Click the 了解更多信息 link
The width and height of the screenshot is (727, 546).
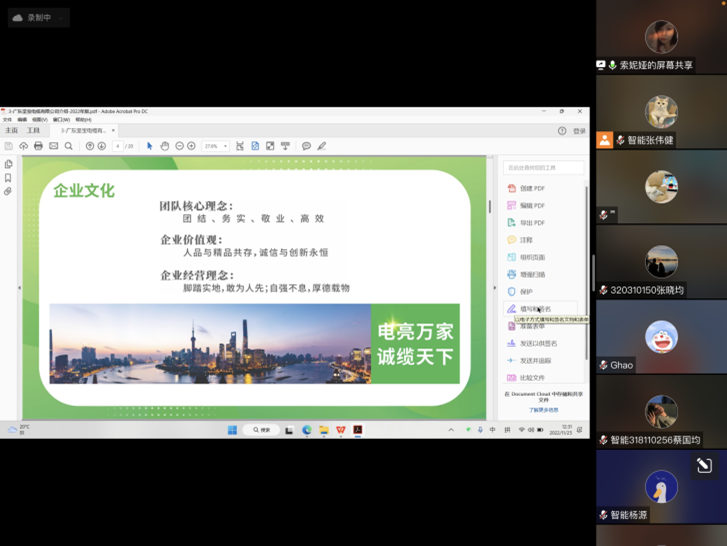(x=543, y=410)
